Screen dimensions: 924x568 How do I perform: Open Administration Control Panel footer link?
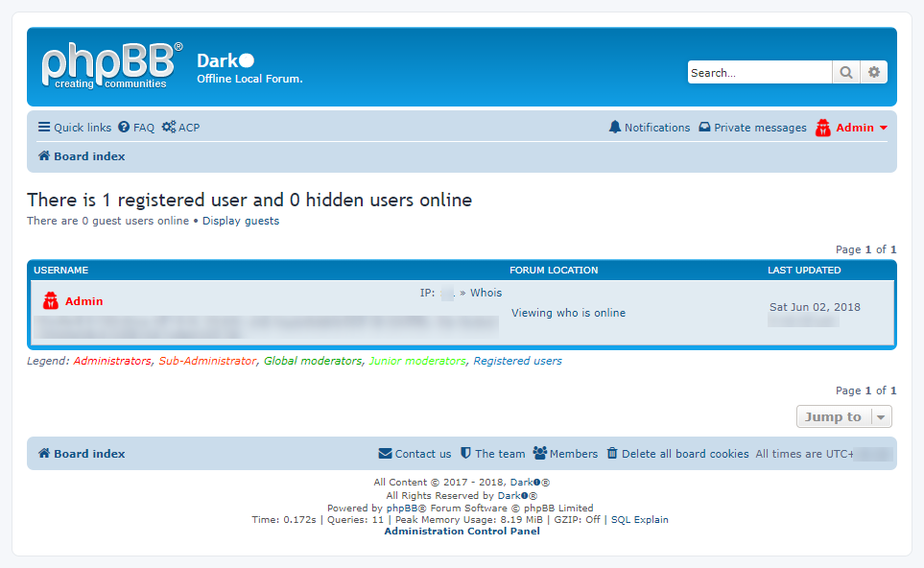462,532
